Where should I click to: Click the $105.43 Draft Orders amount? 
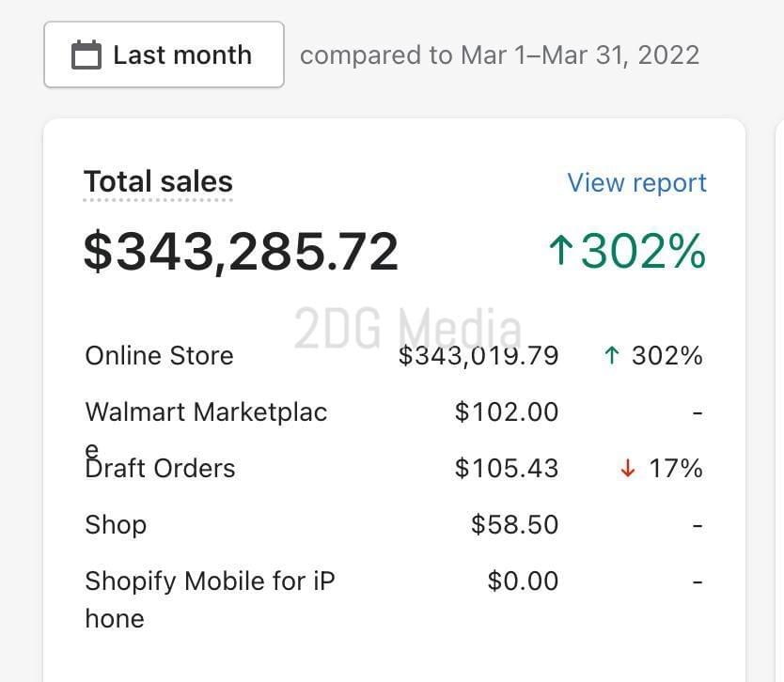pyautogui.click(x=507, y=469)
